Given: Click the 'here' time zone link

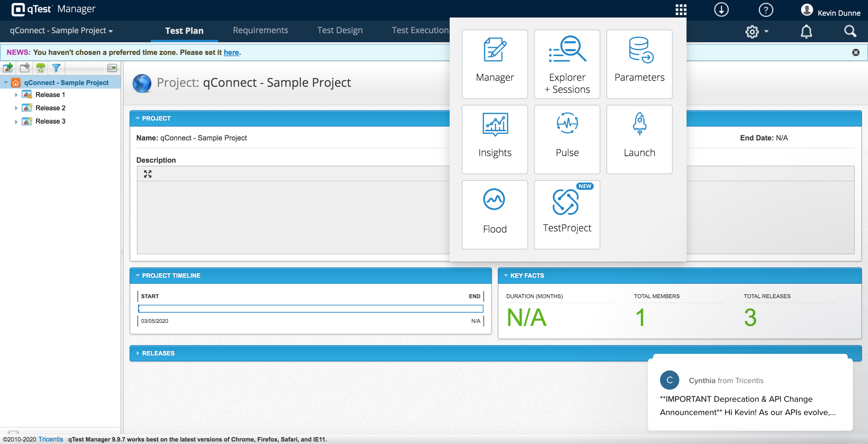Looking at the screenshot, I should [x=231, y=52].
